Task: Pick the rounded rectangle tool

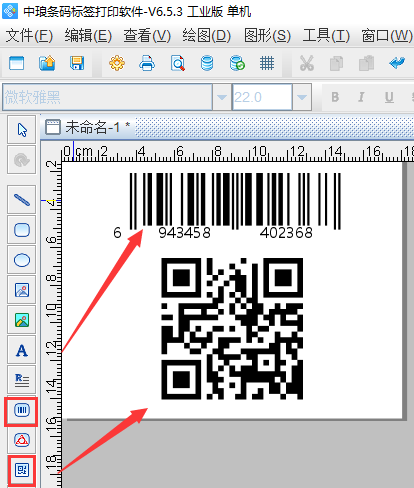Action: coord(22,230)
